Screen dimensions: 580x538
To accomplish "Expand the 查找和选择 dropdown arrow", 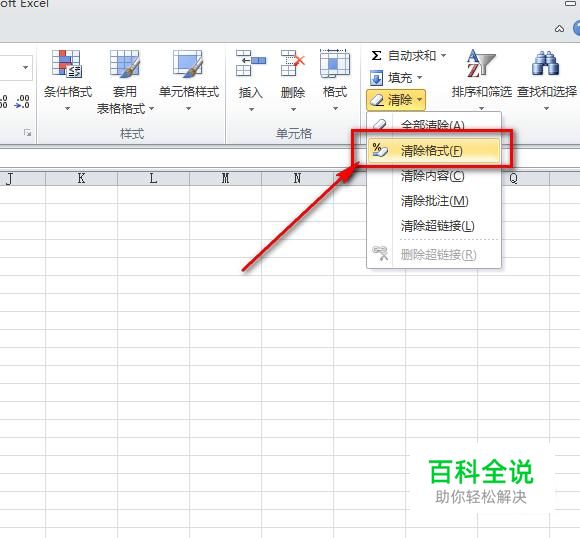I will 546,108.
